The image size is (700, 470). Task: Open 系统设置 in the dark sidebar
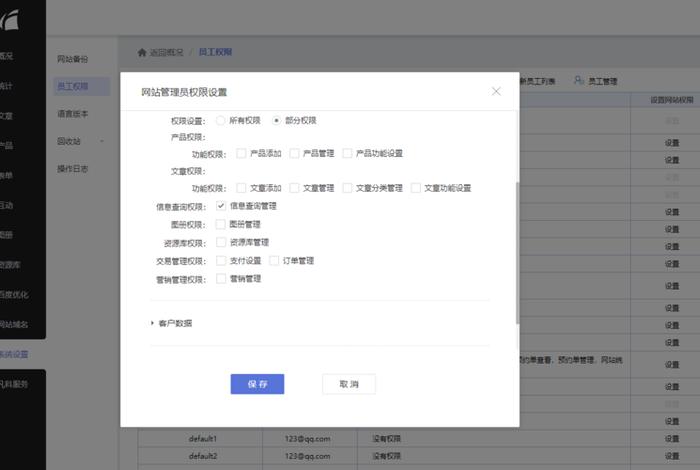(x=14, y=354)
